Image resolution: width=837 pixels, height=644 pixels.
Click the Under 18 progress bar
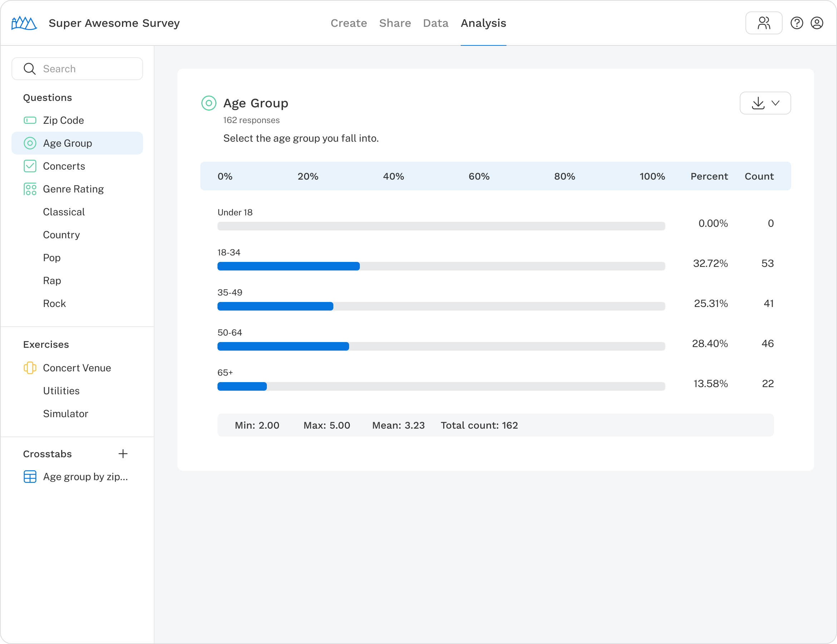coord(441,226)
